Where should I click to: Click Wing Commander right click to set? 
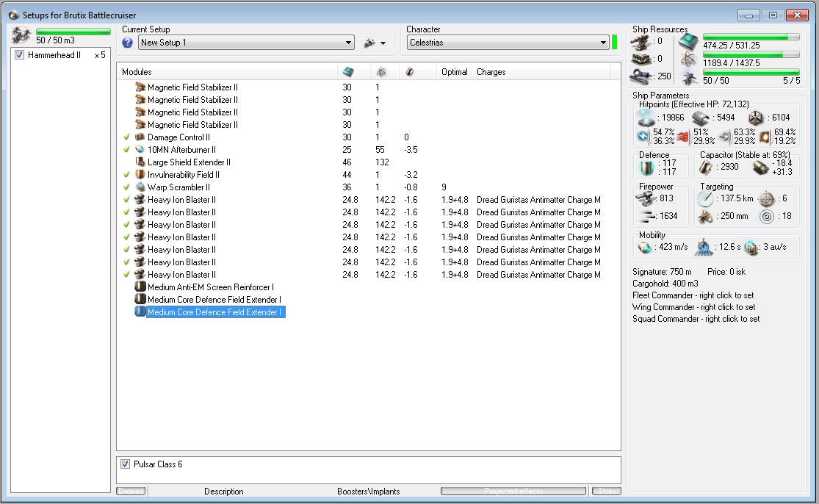coord(693,307)
